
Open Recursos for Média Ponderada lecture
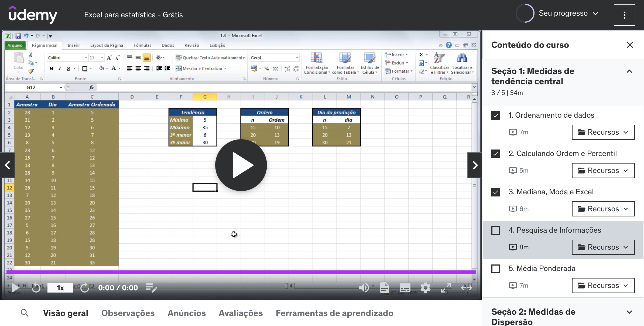[603, 285]
